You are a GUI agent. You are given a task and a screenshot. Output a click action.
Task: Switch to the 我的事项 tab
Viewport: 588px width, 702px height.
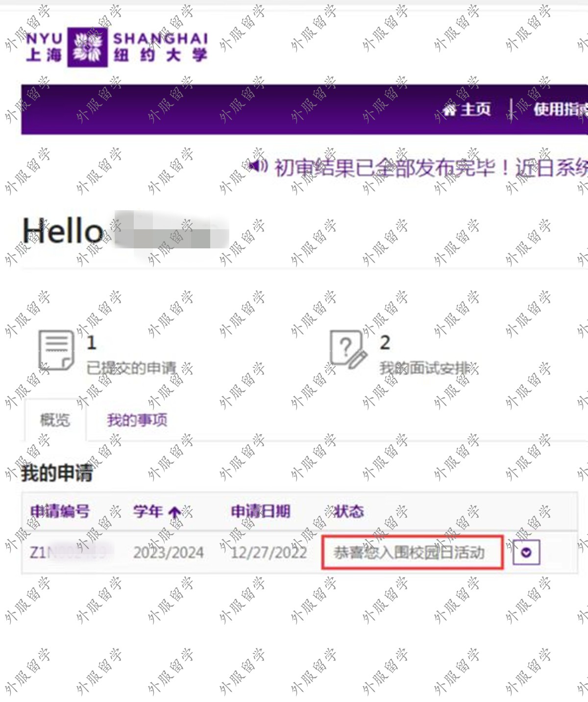tap(137, 420)
